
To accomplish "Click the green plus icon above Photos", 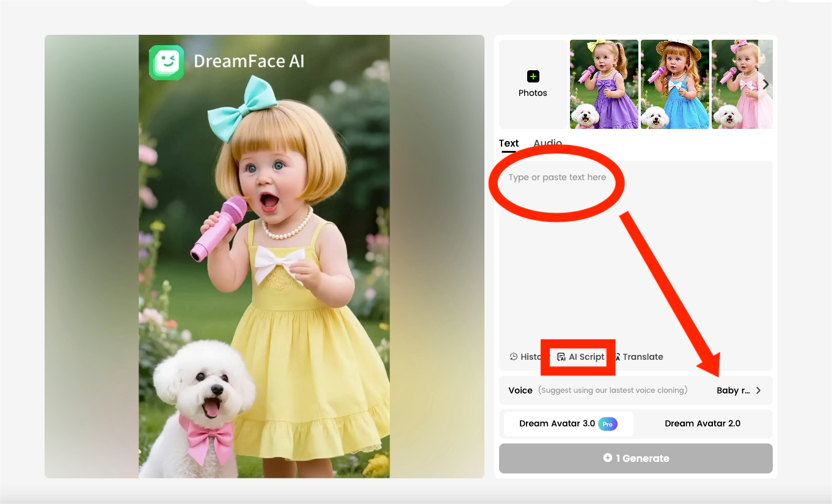I will (533, 76).
